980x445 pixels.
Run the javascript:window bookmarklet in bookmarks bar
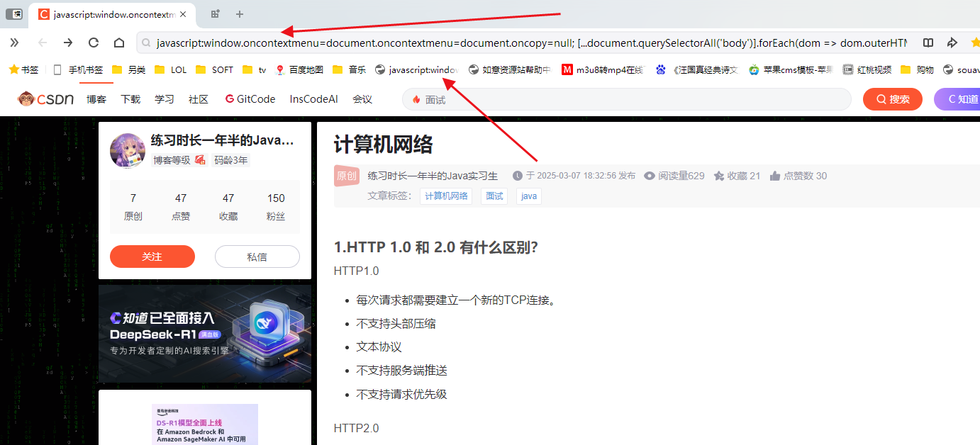[x=417, y=69]
